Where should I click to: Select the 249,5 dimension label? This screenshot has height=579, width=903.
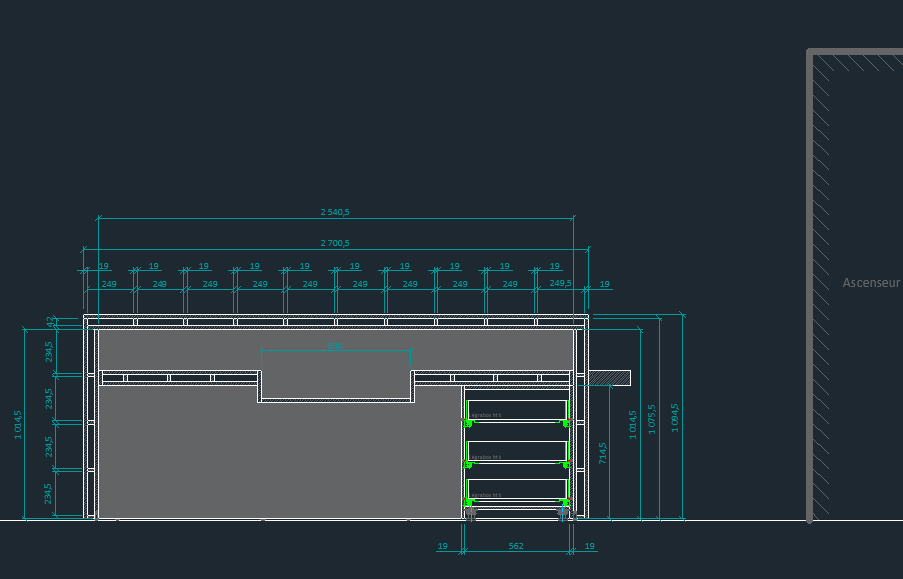560,283
